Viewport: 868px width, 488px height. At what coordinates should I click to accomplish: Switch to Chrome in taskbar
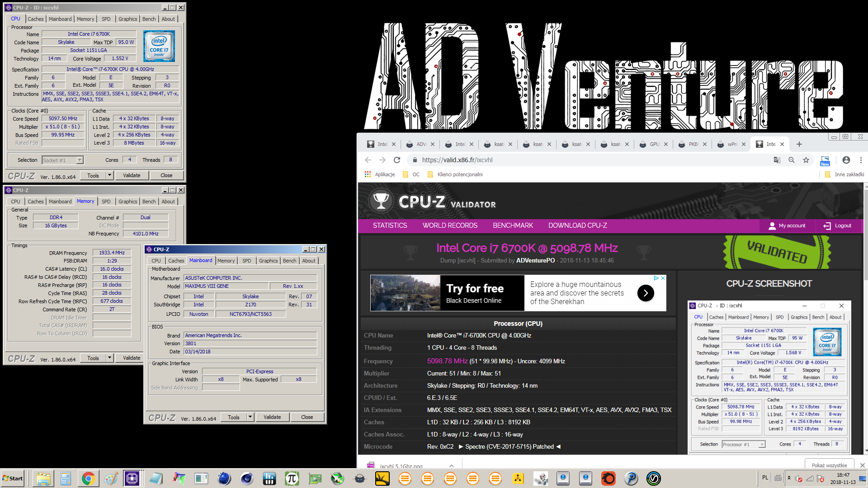coord(89,479)
